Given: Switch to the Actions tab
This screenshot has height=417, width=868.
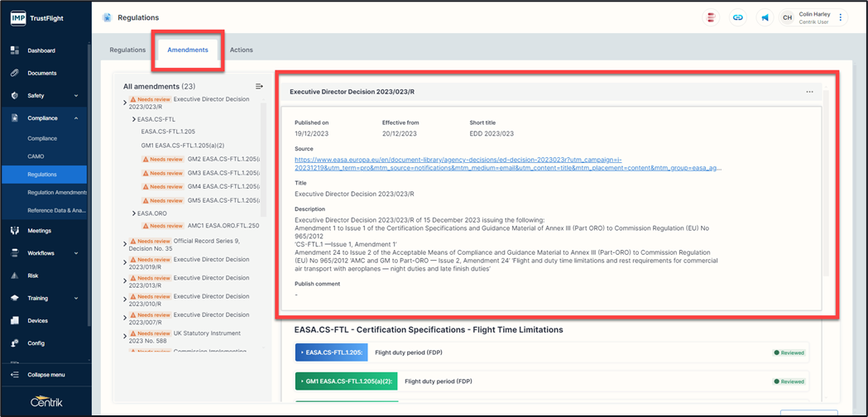Looking at the screenshot, I should pyautogui.click(x=242, y=50).
